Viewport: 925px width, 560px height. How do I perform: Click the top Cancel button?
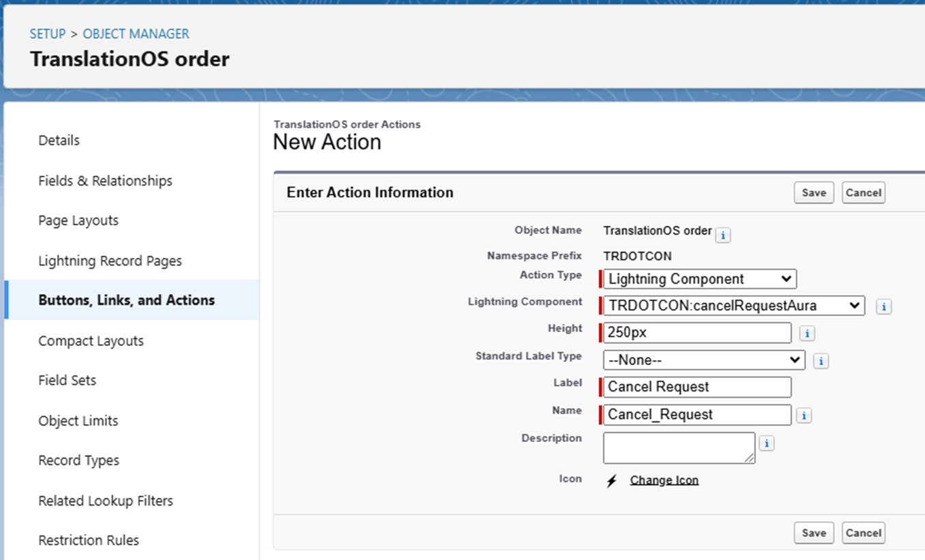tap(864, 192)
